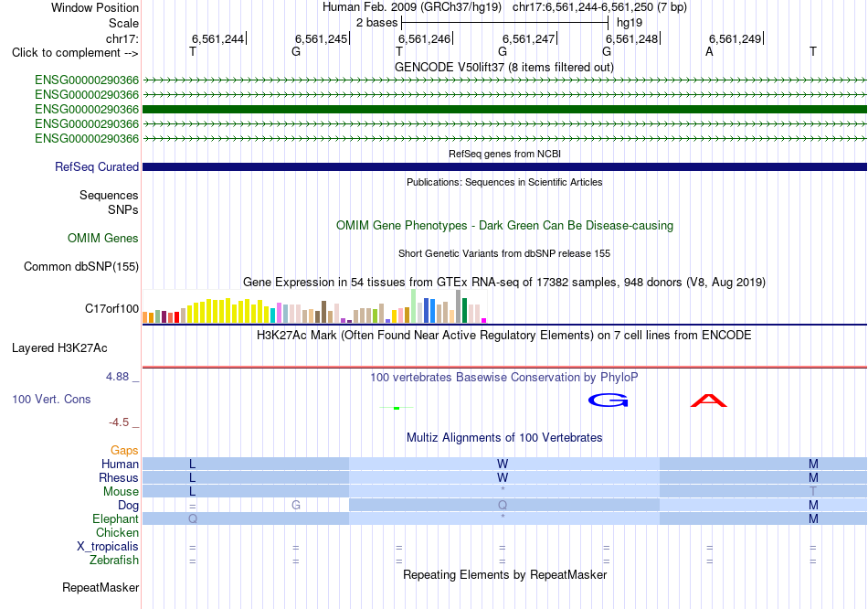Click the Scale label at left
The image size is (868, 609).
coord(123,23)
